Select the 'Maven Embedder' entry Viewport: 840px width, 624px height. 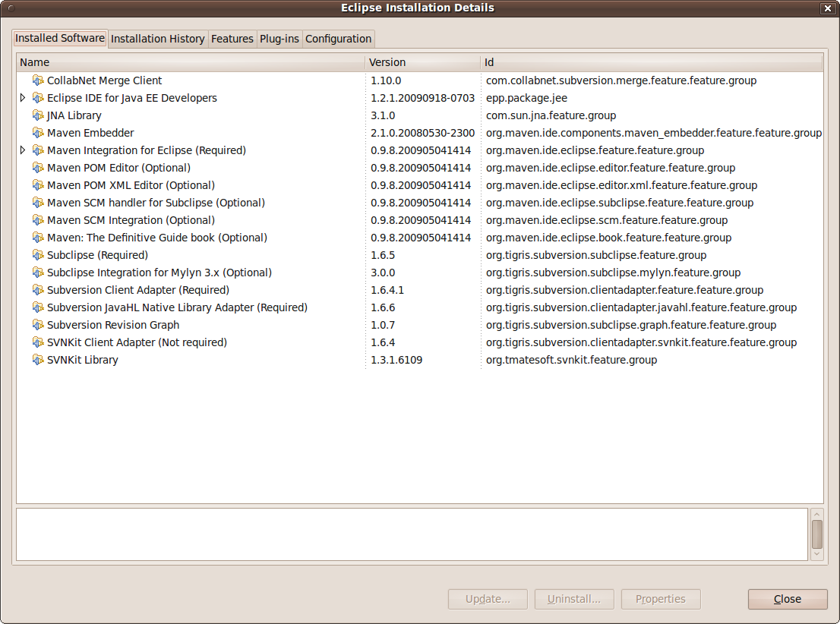pyautogui.click(x=90, y=133)
